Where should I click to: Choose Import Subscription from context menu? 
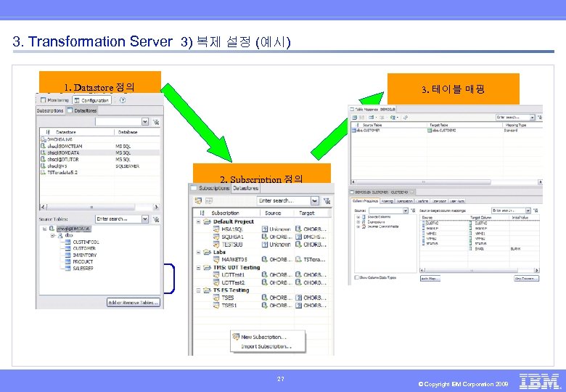tap(268, 346)
